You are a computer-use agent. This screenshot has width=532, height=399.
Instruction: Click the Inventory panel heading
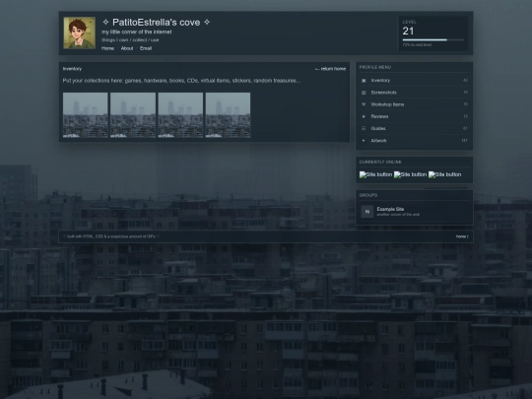pos(72,69)
